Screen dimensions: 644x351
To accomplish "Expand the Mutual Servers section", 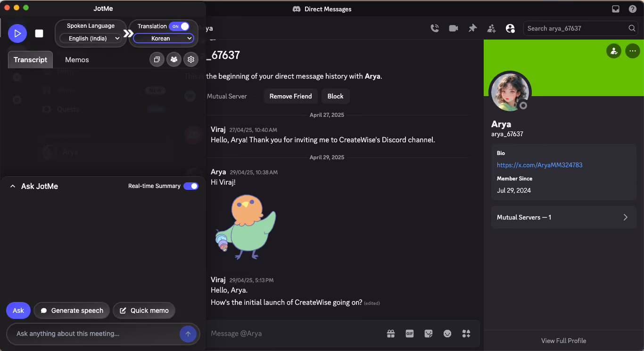I will coord(564,217).
